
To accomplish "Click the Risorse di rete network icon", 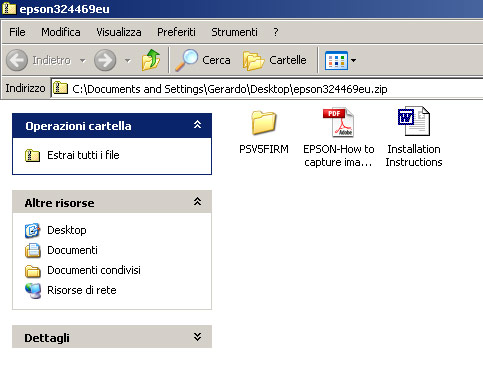I will (33, 291).
